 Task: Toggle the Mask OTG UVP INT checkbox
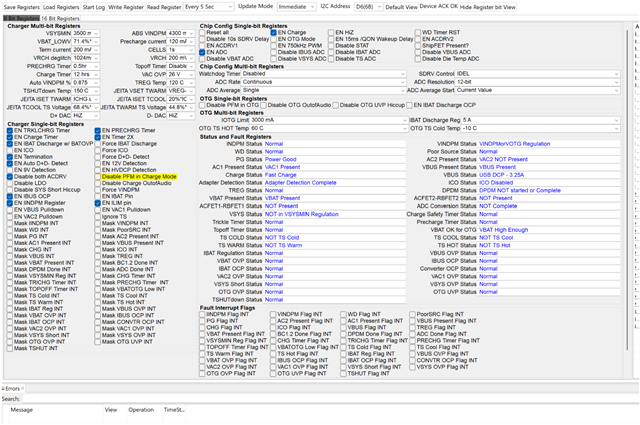(x=97, y=342)
